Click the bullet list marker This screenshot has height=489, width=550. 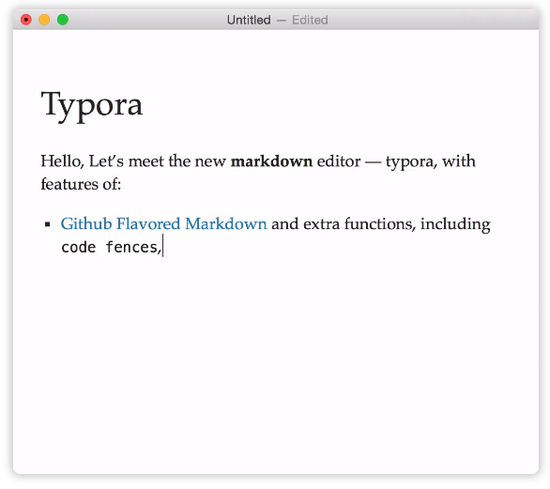tap(48, 224)
